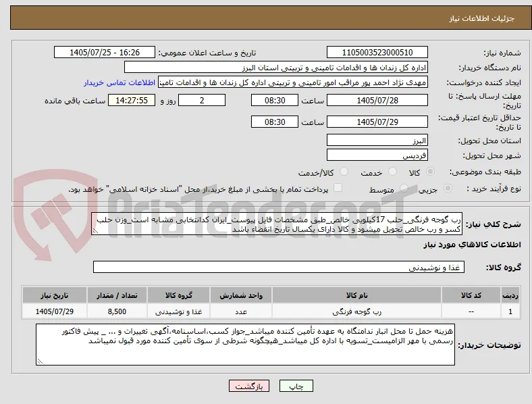Click the تاریخ نیاز column header
This screenshot has height=404, width=532.
point(55,295)
